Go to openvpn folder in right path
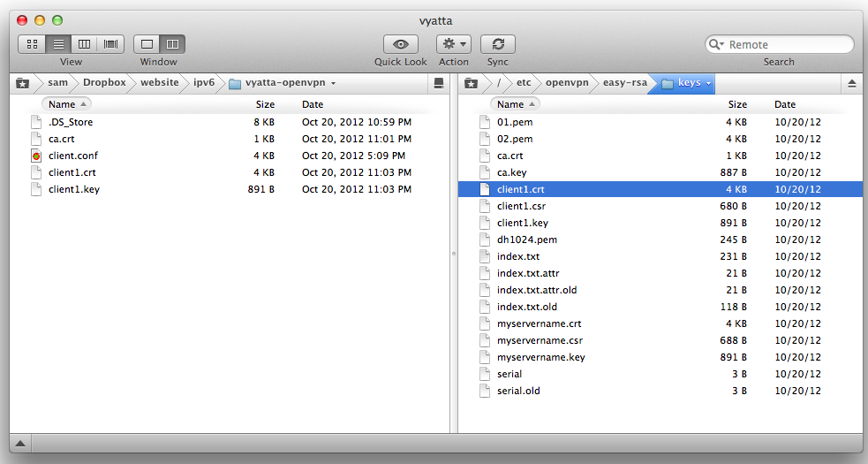 [567, 82]
